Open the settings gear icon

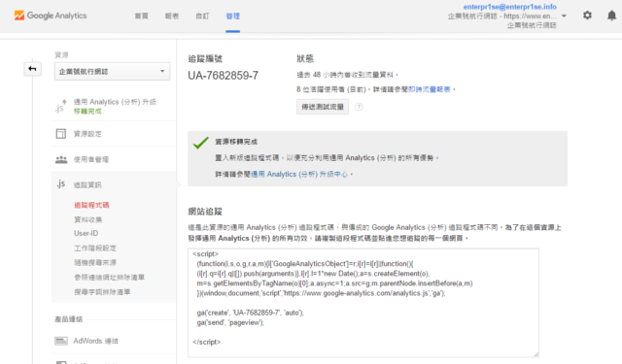coord(587,16)
